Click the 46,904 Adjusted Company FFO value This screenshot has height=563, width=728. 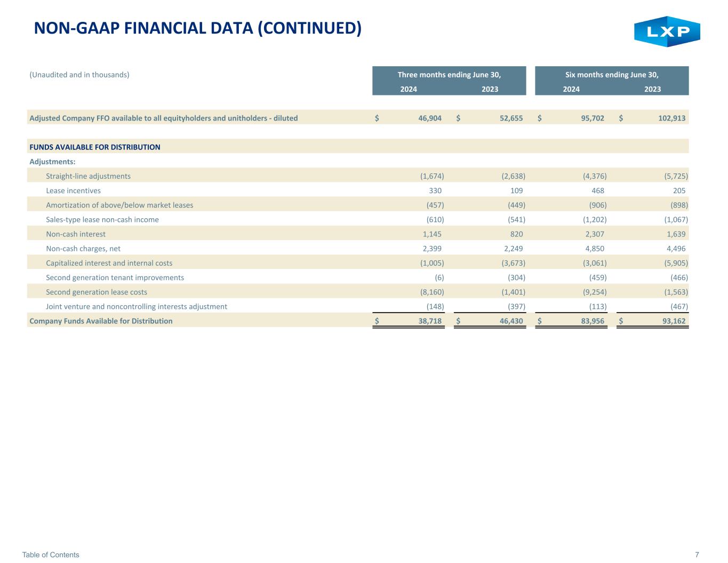coord(429,118)
